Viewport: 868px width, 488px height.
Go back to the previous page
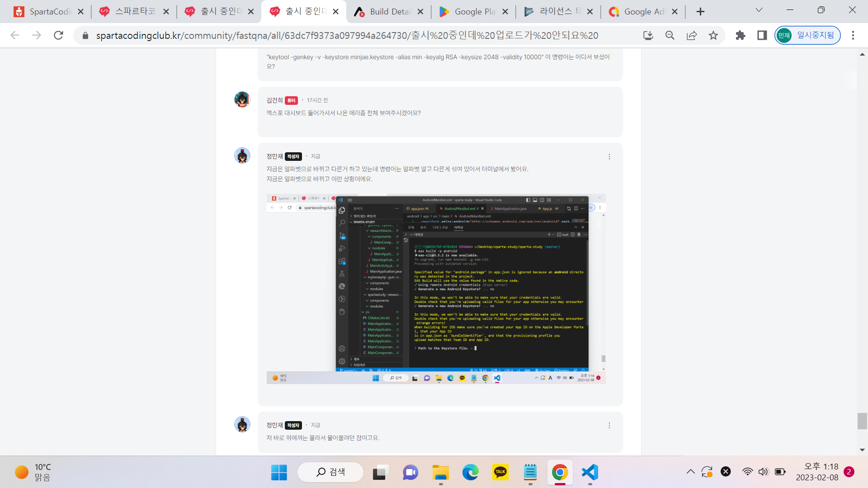(15, 35)
